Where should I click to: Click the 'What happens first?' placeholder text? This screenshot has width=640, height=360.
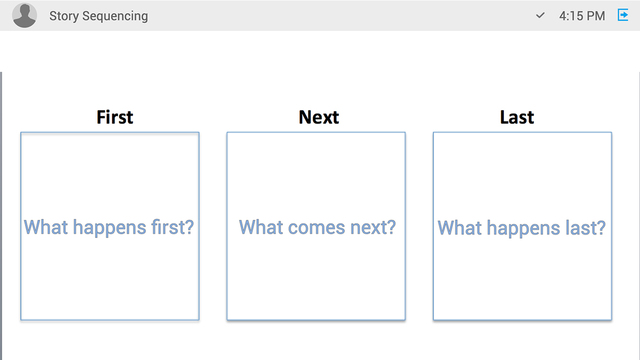pos(109,227)
